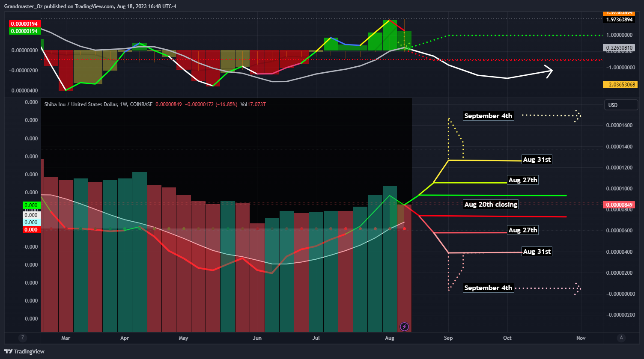Click the green 0.00000194 tag in the indicator pane
This screenshot has height=359, width=644.
pyautogui.click(x=24, y=31)
